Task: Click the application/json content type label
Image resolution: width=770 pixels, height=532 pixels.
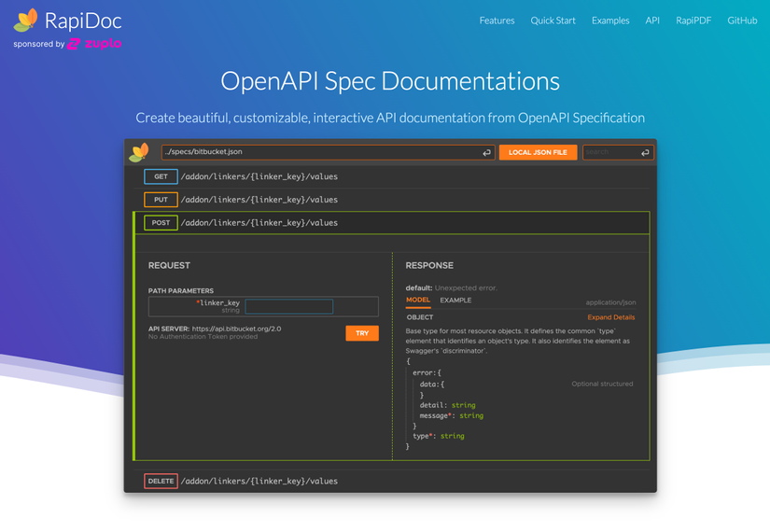Action: (610, 302)
